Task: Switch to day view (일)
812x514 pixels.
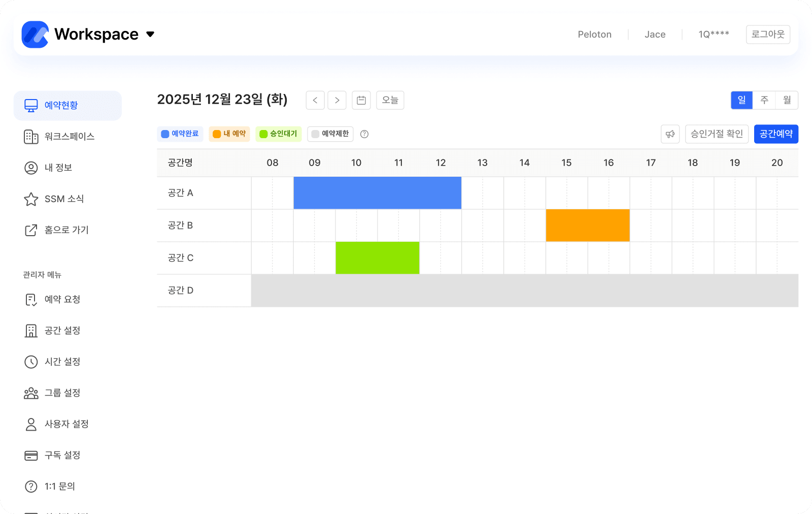Action: point(741,101)
